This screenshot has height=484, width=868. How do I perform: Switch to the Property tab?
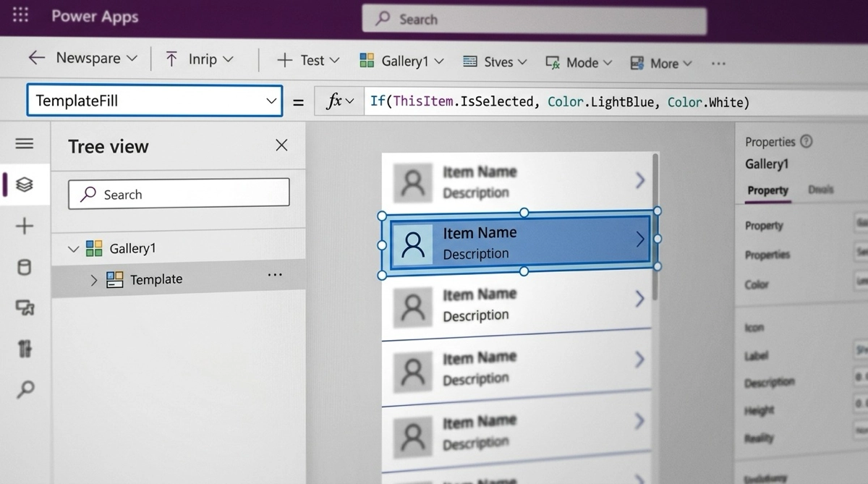[x=767, y=190]
